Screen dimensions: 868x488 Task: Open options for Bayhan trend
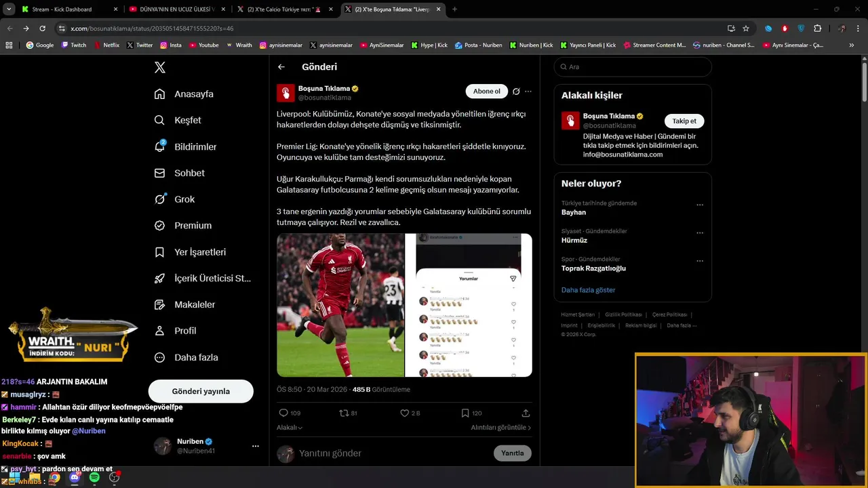pos(700,205)
